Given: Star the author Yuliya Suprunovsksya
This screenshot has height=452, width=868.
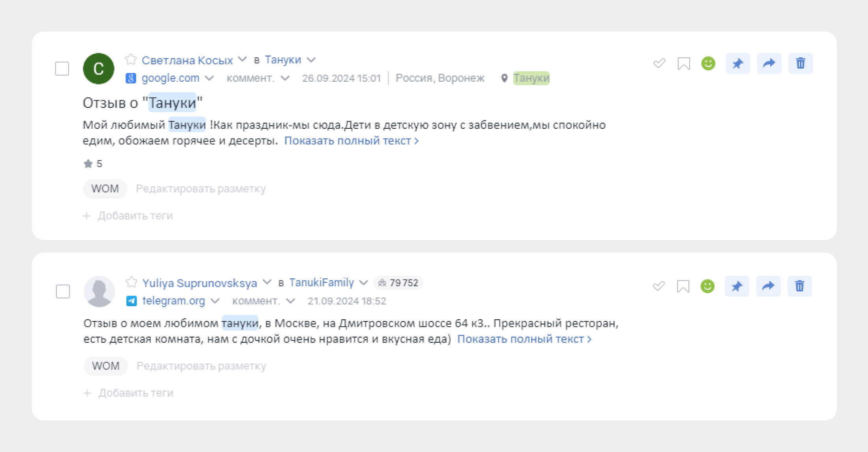Looking at the screenshot, I should tap(131, 282).
